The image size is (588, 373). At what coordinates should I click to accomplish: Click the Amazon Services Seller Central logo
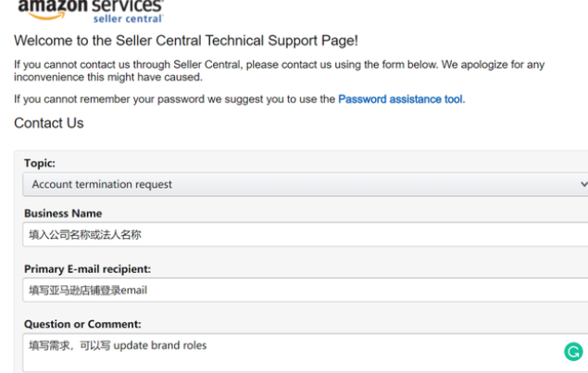91,12
